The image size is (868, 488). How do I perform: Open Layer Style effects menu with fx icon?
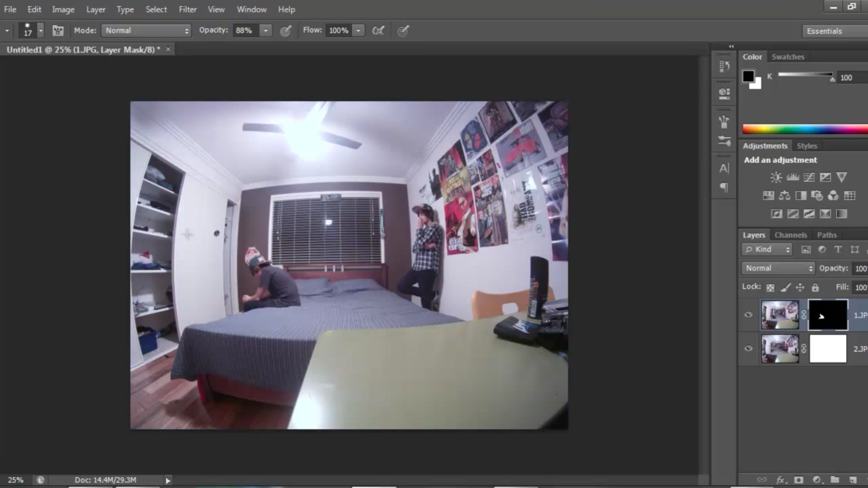click(780, 479)
